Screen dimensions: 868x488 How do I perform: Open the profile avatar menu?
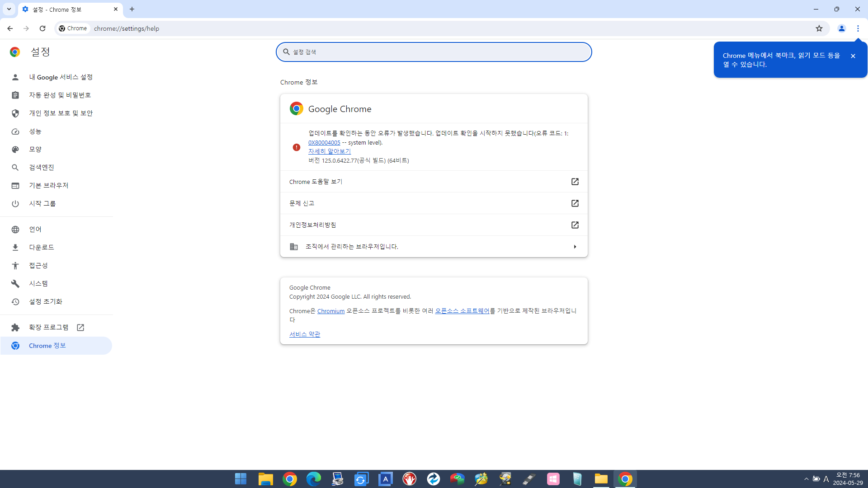pos(841,28)
